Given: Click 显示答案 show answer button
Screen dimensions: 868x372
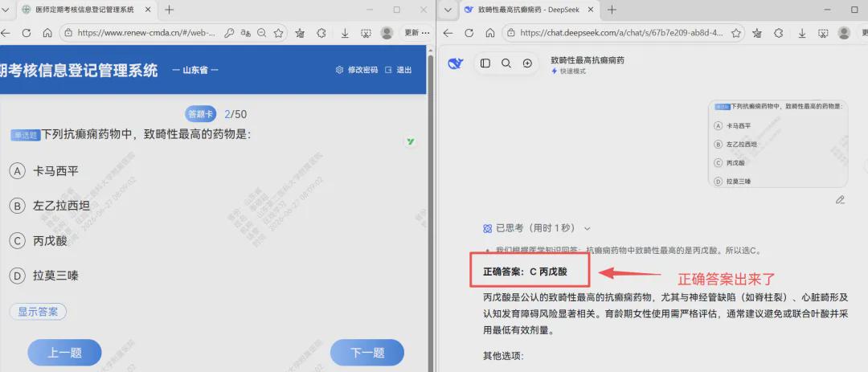Looking at the screenshot, I should [x=39, y=312].
